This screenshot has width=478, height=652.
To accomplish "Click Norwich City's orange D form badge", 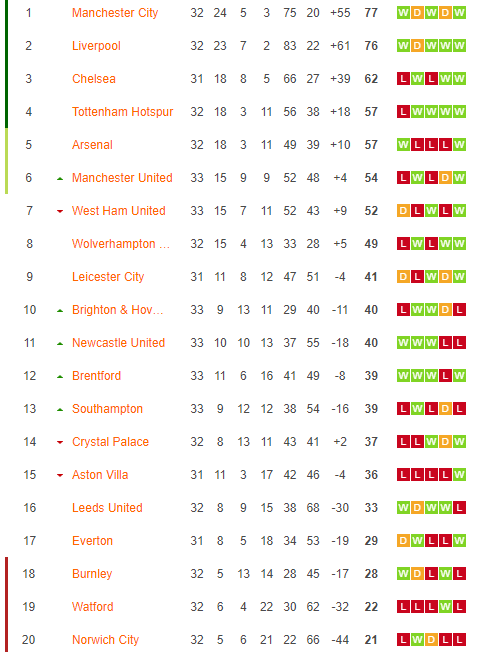I will [x=431, y=640].
